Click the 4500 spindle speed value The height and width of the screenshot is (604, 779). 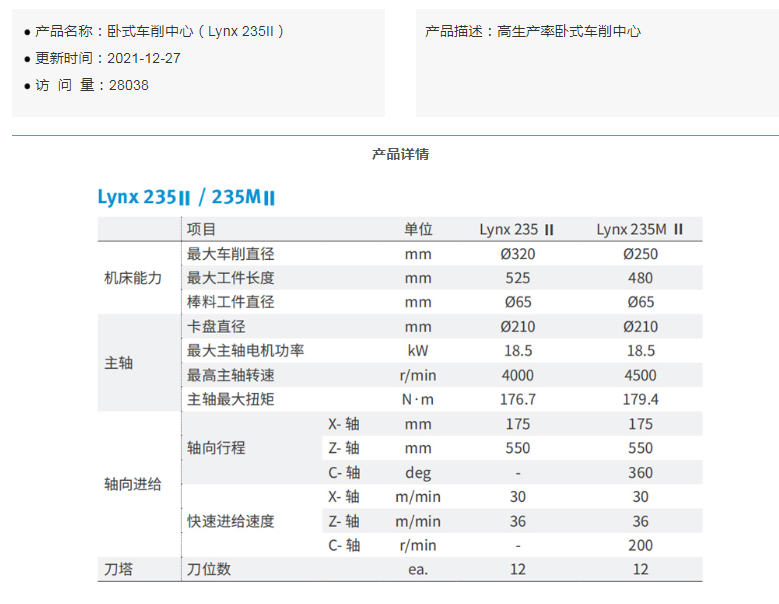[x=640, y=375]
